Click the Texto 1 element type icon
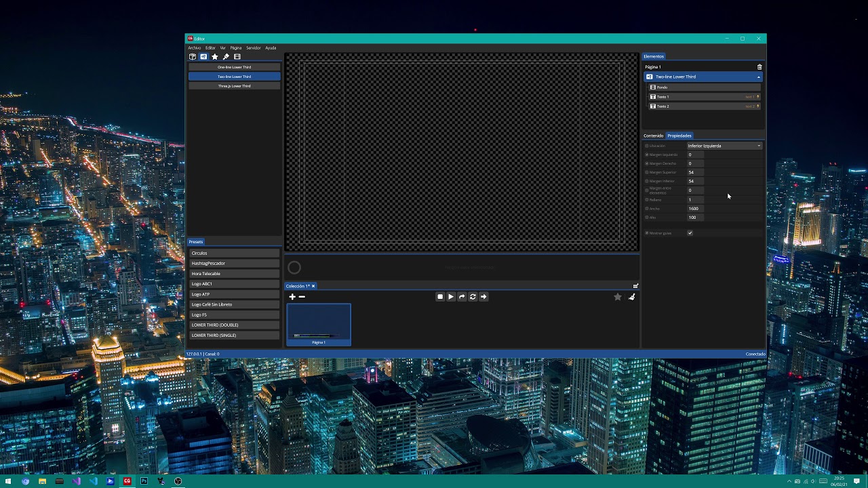This screenshot has height=488, width=868. (x=653, y=97)
